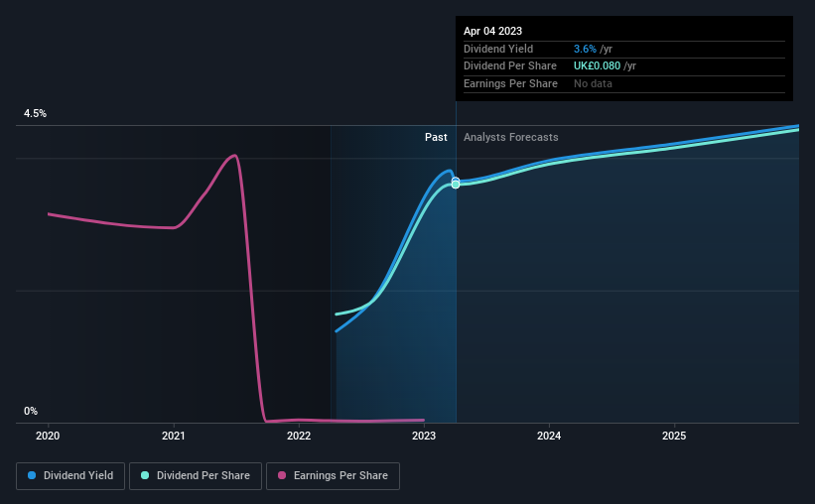
Task: Click the 3.6% dividend yield value in tooltip
Action: click(x=585, y=49)
